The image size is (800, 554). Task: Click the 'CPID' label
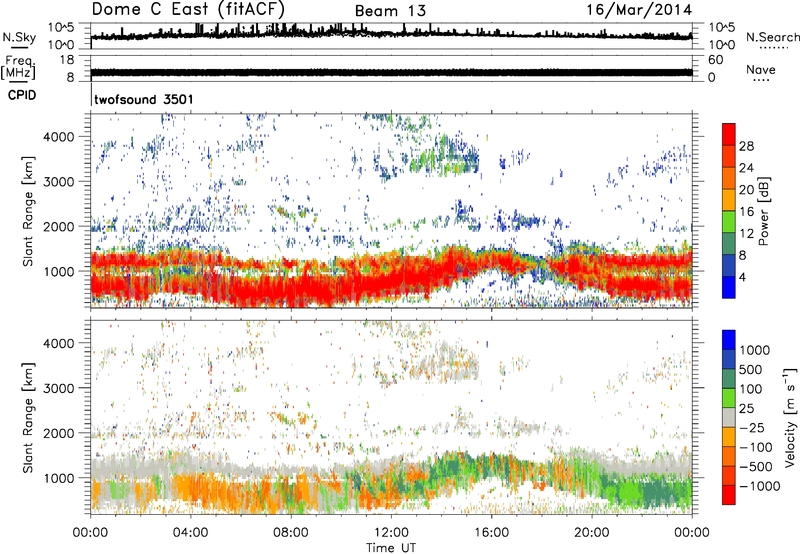pos(22,95)
